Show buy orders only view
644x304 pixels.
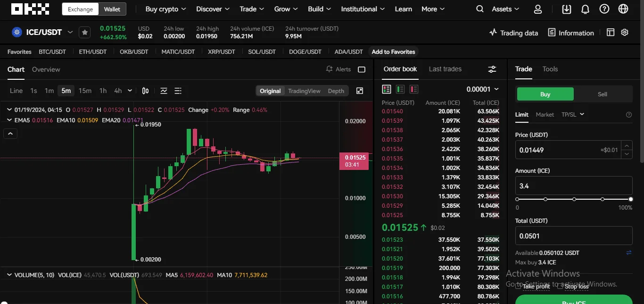click(x=400, y=89)
